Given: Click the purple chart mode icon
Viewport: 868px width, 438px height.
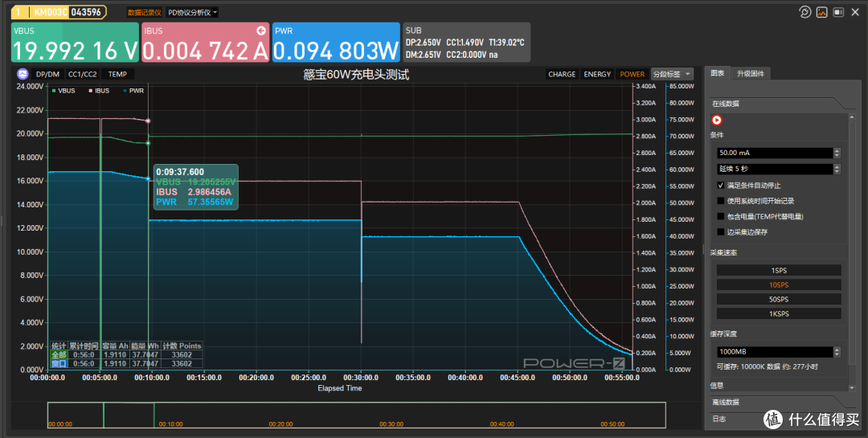Looking at the screenshot, I should click(x=23, y=74).
